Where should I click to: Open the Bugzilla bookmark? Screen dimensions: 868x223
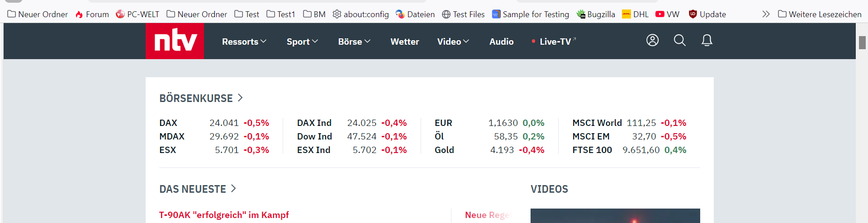[596, 14]
